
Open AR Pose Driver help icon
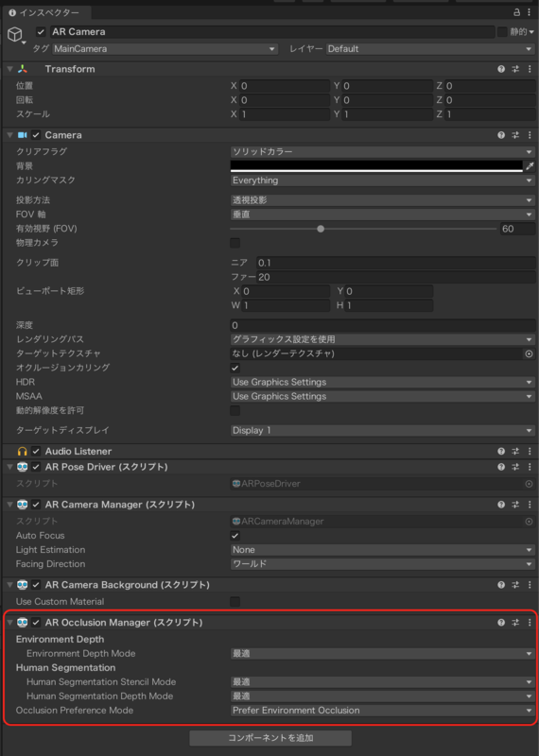pyautogui.click(x=501, y=467)
